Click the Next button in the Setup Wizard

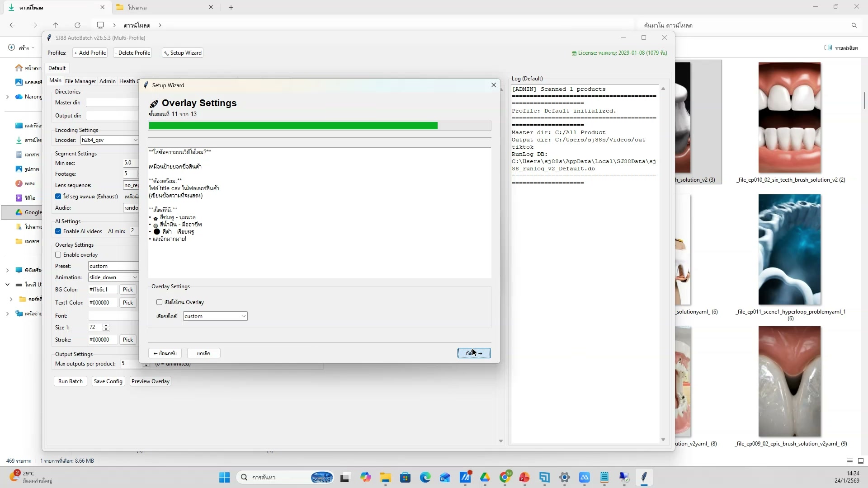click(x=474, y=353)
